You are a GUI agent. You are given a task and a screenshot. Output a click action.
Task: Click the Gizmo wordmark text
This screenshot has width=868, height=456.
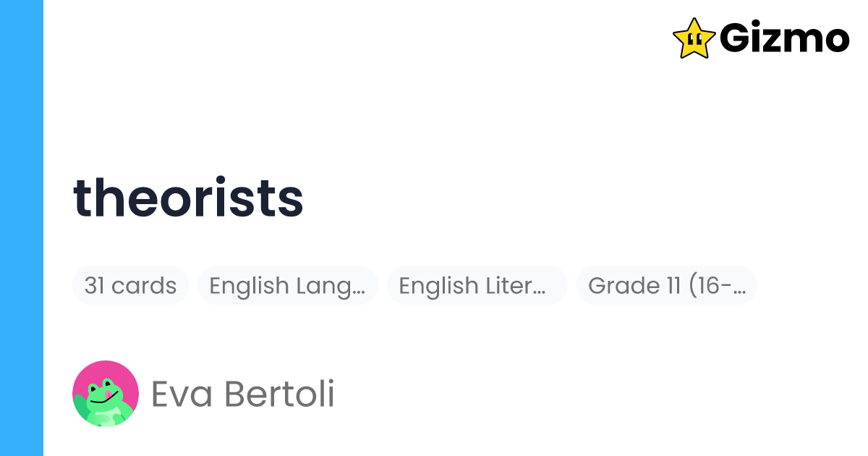pyautogui.click(x=784, y=38)
